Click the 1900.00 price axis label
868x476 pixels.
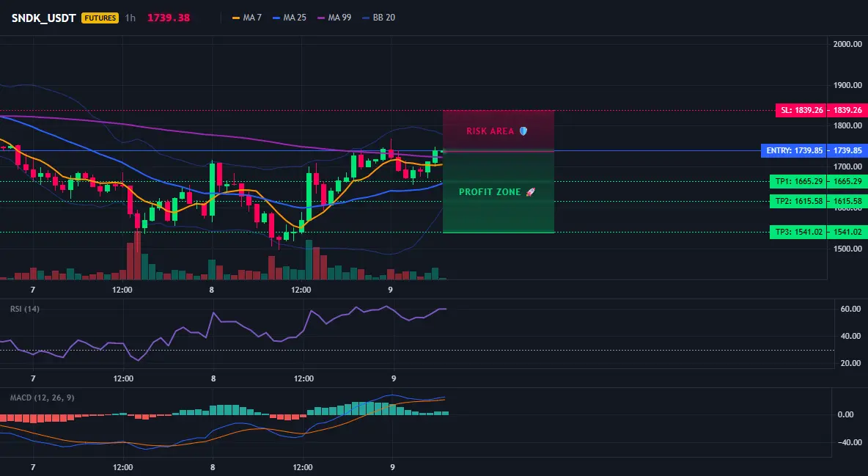pyautogui.click(x=847, y=85)
